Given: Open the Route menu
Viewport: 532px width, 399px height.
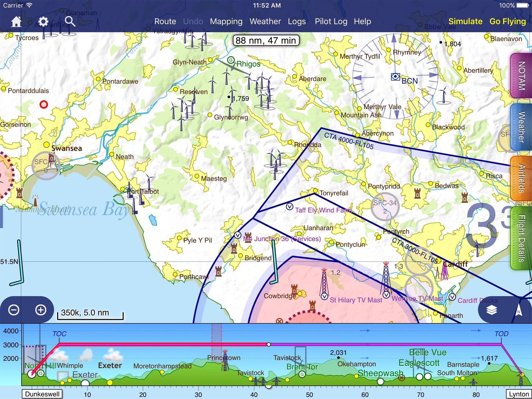Looking at the screenshot, I should [165, 22].
